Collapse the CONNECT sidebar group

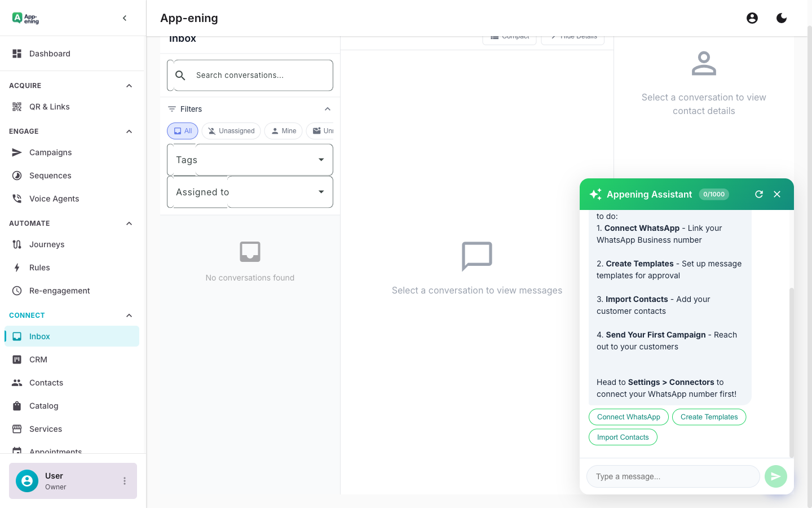129,316
